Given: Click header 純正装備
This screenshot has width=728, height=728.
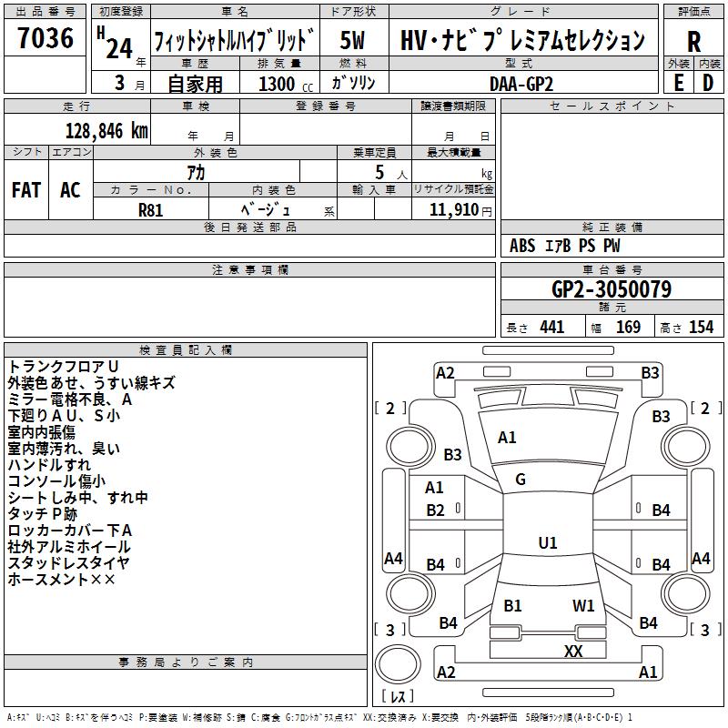Looking at the screenshot, I should tap(612, 227).
